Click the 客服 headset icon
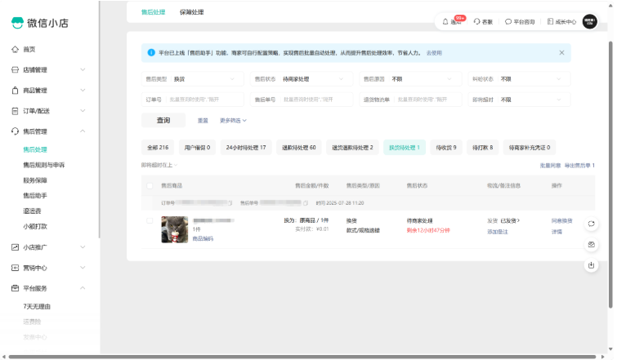Screen dimensions: 617x364 click(x=476, y=22)
